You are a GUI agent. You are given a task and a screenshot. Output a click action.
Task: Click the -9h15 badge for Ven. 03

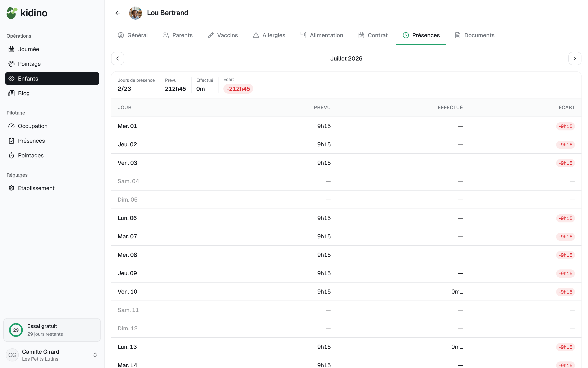tap(565, 163)
